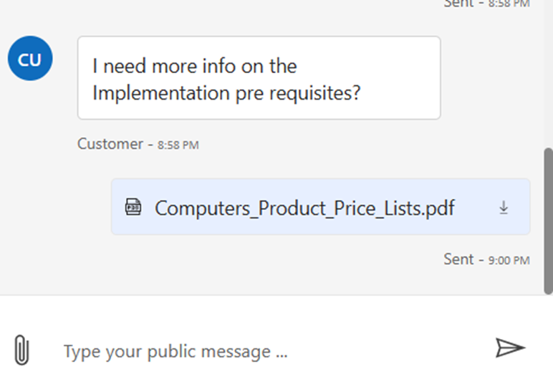This screenshot has width=553, height=392.
Task: Send the message with arrow icon
Action: coord(510,348)
